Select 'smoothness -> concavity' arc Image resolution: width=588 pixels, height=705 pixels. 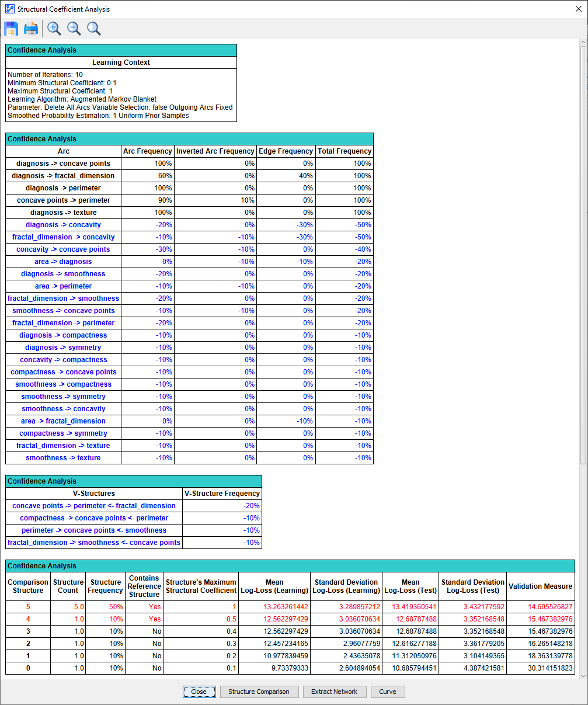coord(64,409)
